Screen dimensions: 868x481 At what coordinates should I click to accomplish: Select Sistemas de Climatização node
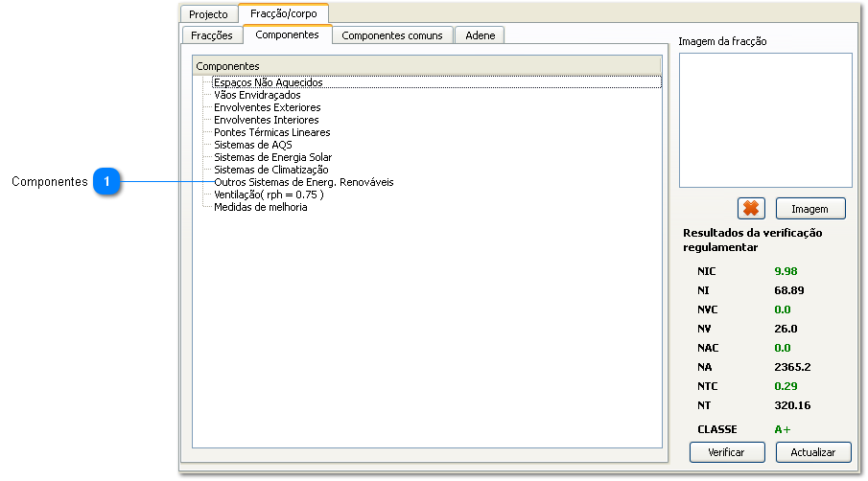click(x=270, y=170)
